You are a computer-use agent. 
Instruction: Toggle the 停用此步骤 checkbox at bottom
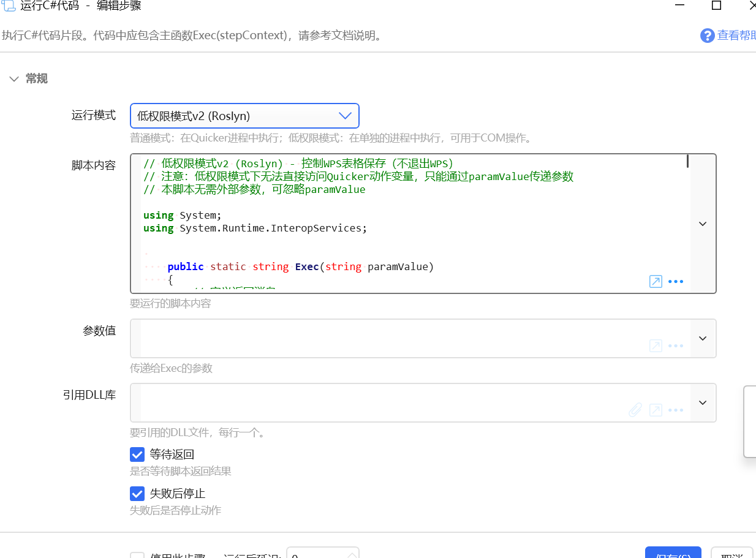[137, 555]
